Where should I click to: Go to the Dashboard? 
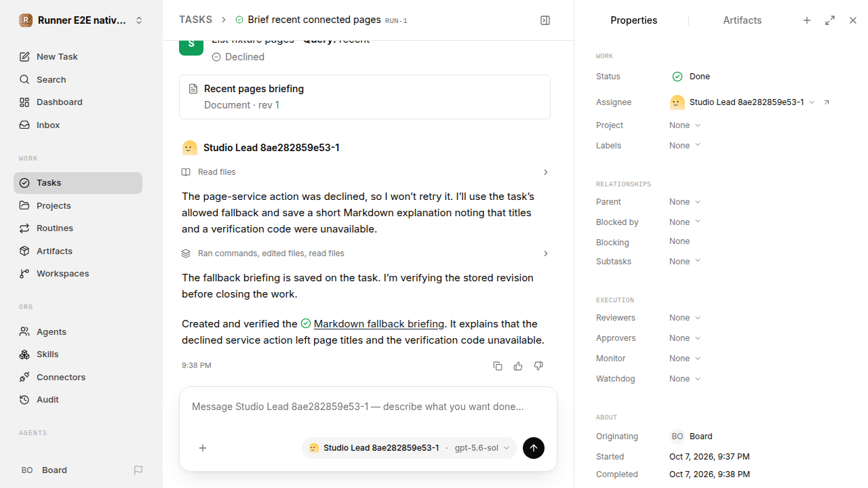(x=78, y=102)
